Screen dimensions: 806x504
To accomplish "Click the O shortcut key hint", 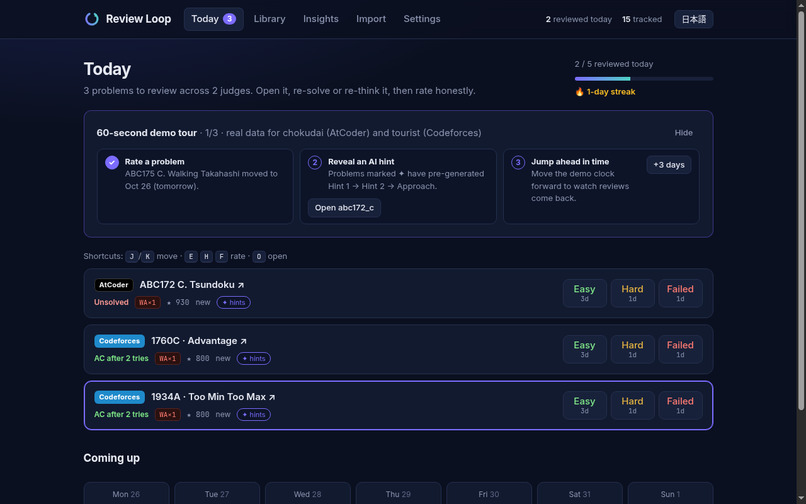I will (x=259, y=256).
